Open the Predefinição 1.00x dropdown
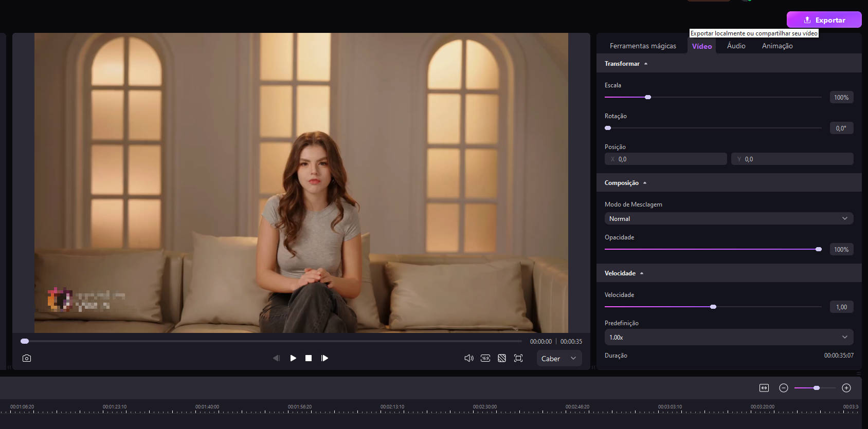The height and width of the screenshot is (429, 868). point(729,337)
